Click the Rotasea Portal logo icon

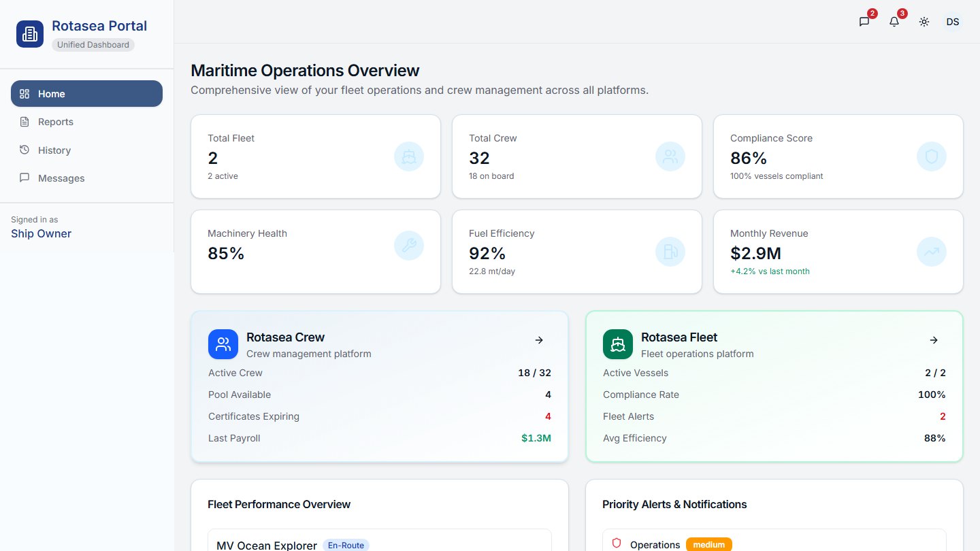pos(30,34)
